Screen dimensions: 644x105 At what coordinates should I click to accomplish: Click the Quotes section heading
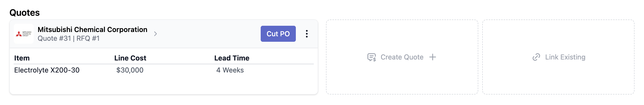click(24, 12)
